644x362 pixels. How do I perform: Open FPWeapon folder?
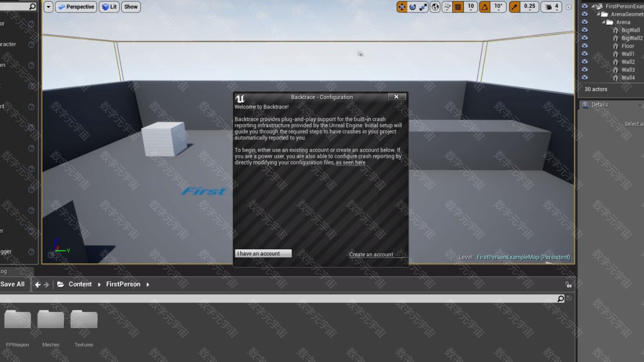pyautogui.click(x=18, y=328)
